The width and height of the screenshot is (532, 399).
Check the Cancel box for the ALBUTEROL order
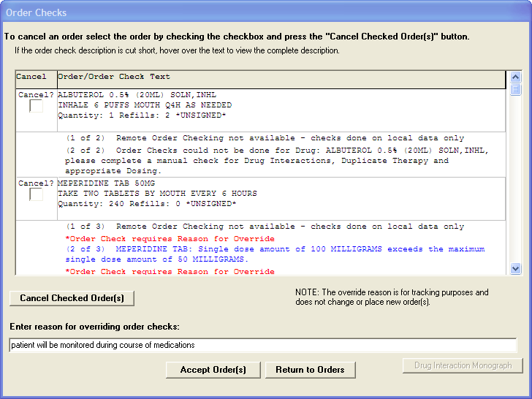pos(36,106)
